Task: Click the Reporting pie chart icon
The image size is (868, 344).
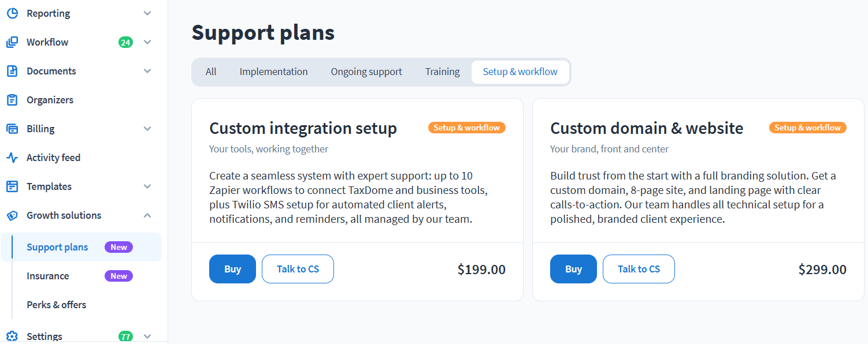Action: (12, 13)
